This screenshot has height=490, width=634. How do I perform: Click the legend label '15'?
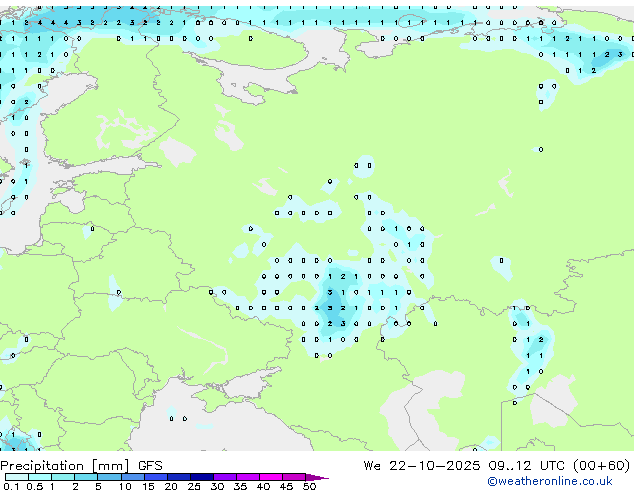(148, 486)
